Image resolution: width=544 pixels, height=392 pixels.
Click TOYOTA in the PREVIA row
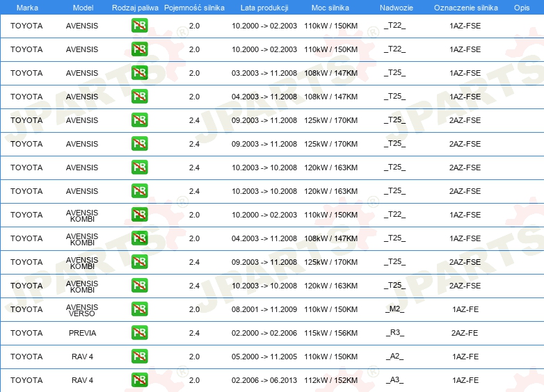pos(26,333)
